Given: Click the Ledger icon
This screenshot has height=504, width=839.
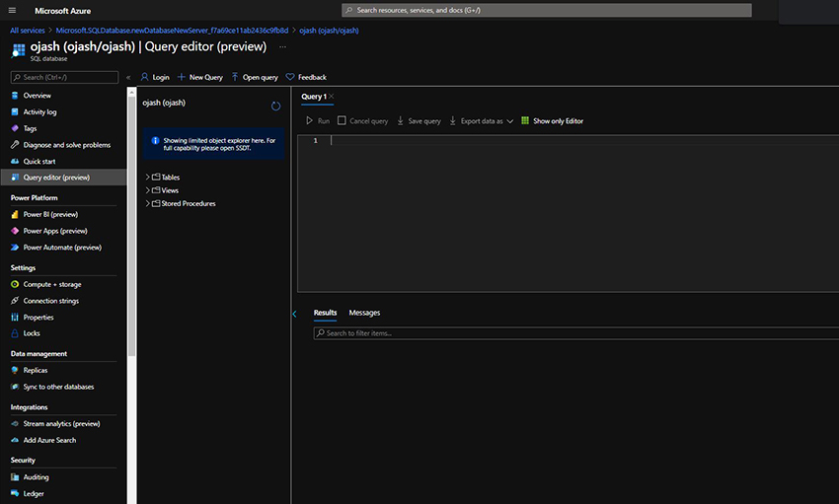Looking at the screenshot, I should tap(15, 494).
